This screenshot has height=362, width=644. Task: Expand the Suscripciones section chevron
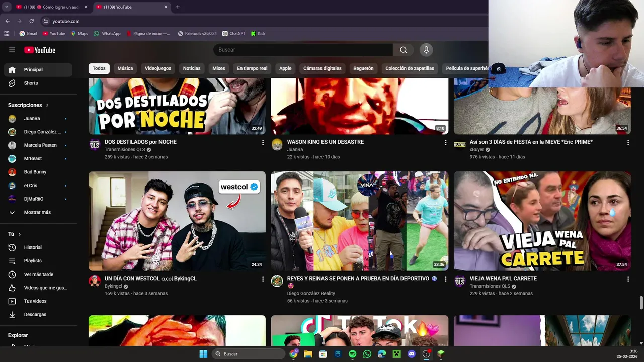tap(47, 105)
